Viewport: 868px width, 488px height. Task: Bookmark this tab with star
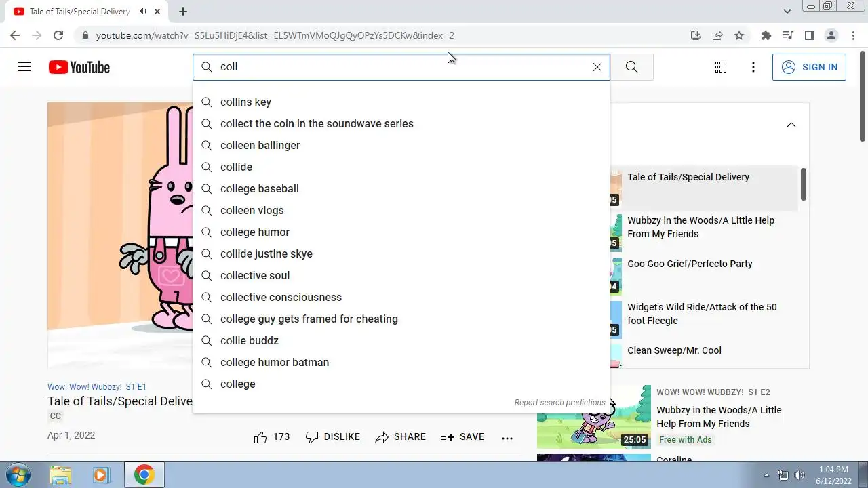coord(739,35)
